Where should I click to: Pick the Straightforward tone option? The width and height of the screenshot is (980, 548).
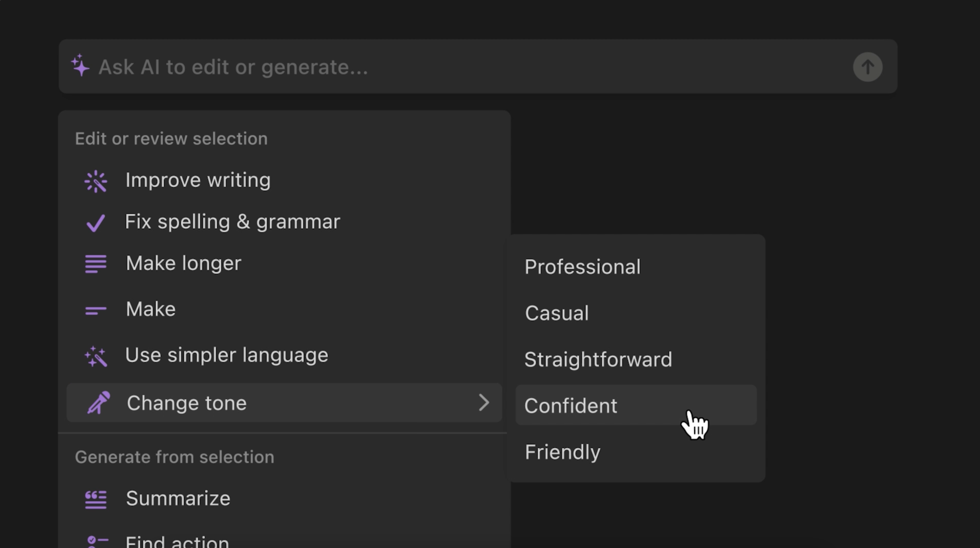[x=598, y=359]
